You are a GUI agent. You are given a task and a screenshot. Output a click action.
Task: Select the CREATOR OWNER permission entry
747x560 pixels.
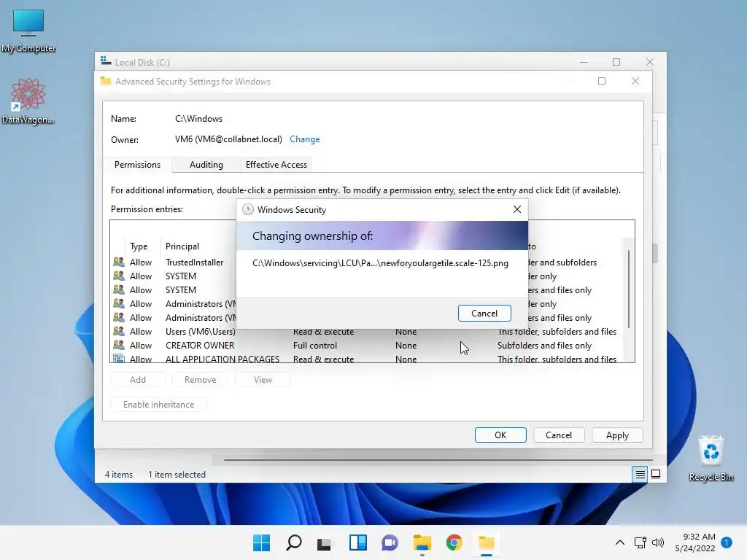(x=366, y=345)
